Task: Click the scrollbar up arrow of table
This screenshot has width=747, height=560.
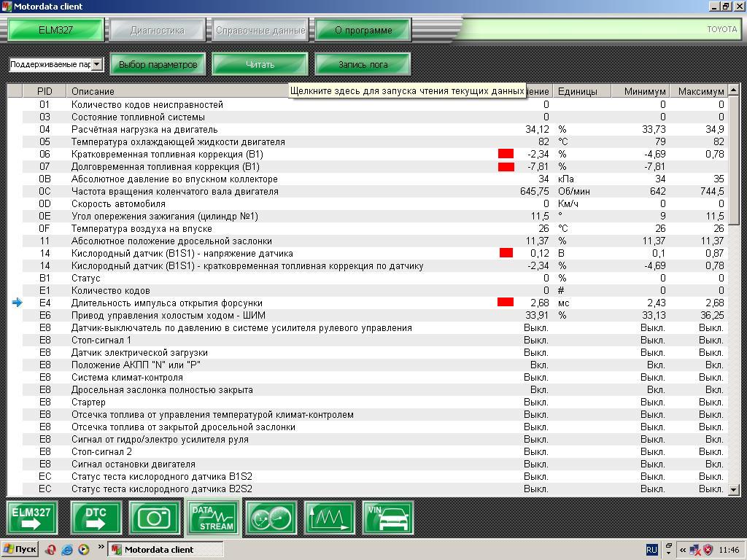Action: tap(733, 90)
